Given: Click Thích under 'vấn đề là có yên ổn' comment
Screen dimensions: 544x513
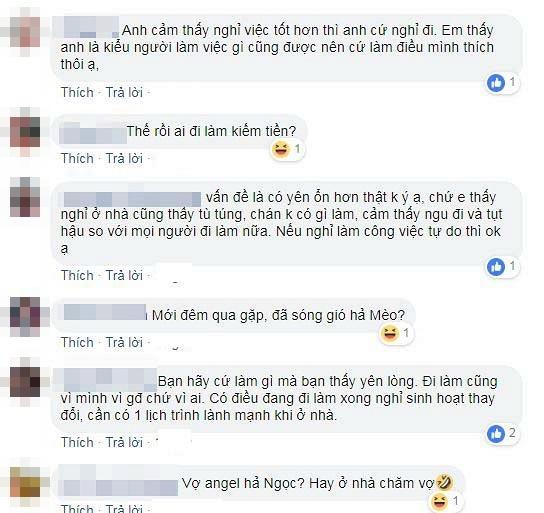Looking at the screenshot, I should tap(77, 275).
